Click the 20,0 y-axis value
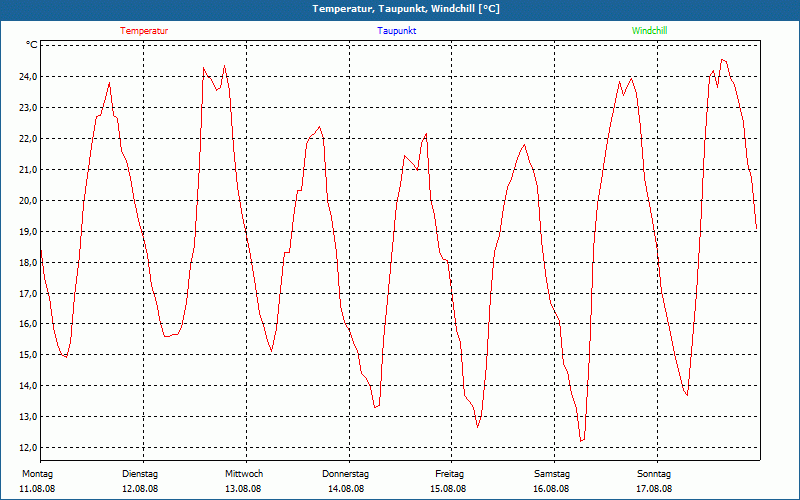Screen dimensions: 800x500 (x=29, y=201)
